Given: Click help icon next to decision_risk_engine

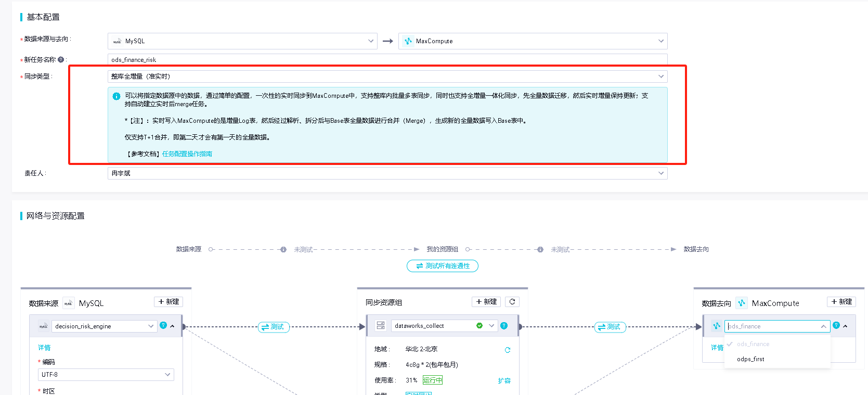Looking at the screenshot, I should coord(163,325).
